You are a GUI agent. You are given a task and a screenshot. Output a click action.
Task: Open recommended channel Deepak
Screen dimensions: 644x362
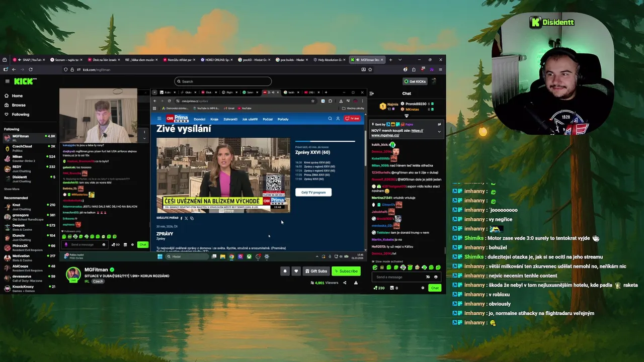click(30, 227)
